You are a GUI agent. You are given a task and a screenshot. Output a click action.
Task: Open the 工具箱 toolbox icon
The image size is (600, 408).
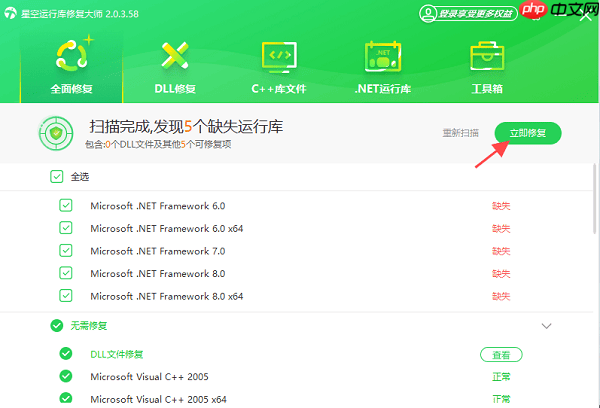(x=487, y=56)
